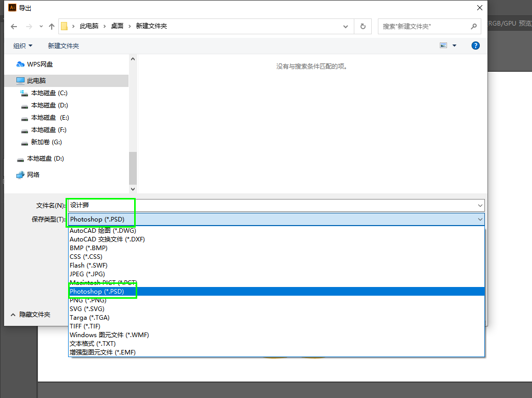Choose PNG (*.PNG) format
This screenshot has width=532, height=398.
(x=276, y=300)
